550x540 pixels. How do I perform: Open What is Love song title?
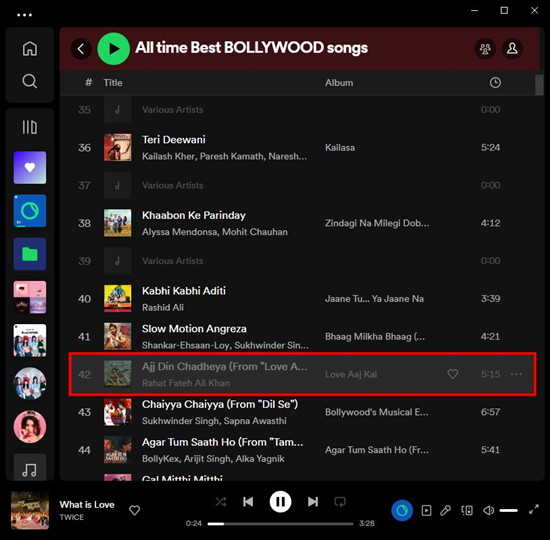tap(87, 505)
